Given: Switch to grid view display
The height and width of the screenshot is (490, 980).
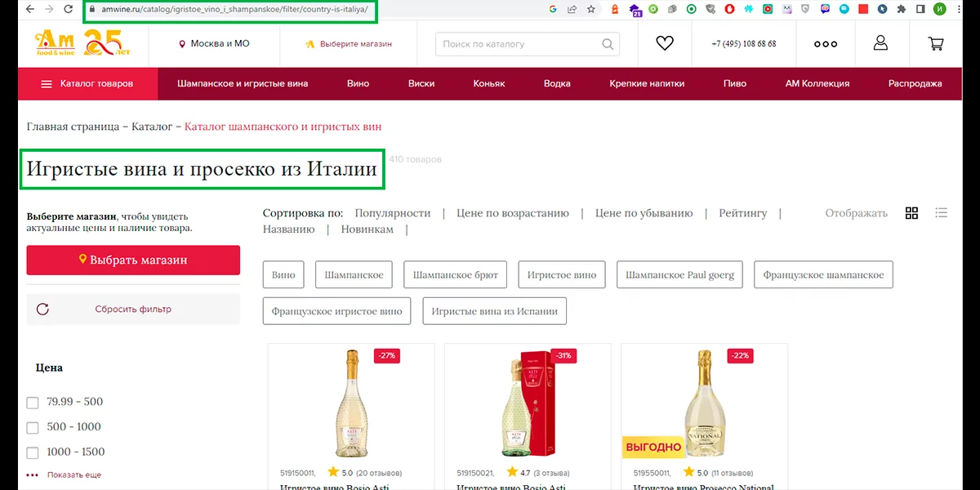Looking at the screenshot, I should tap(912, 213).
